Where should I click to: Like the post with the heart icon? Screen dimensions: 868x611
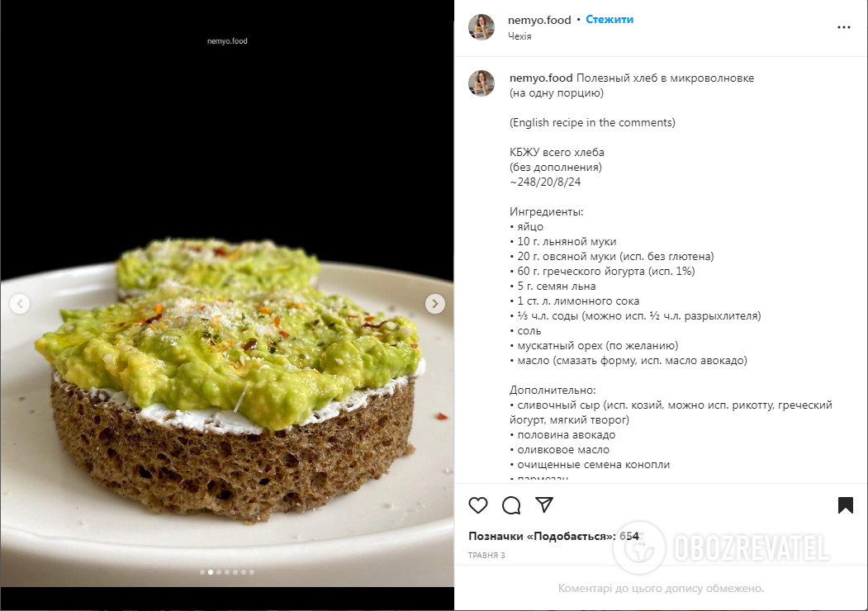click(478, 504)
